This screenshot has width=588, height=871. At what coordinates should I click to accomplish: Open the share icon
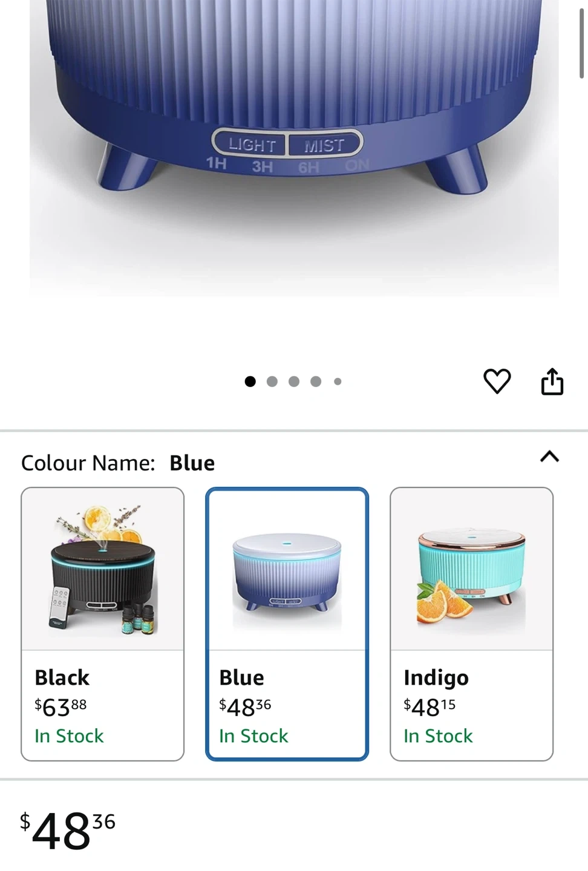(552, 381)
